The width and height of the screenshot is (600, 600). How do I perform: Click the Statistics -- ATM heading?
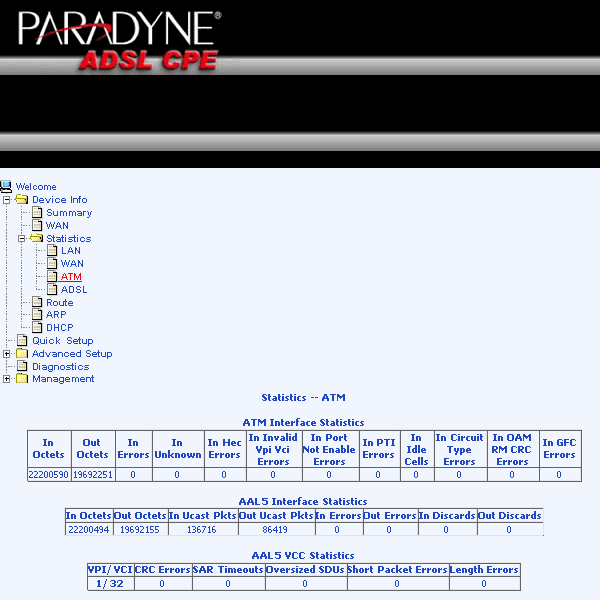[303, 398]
